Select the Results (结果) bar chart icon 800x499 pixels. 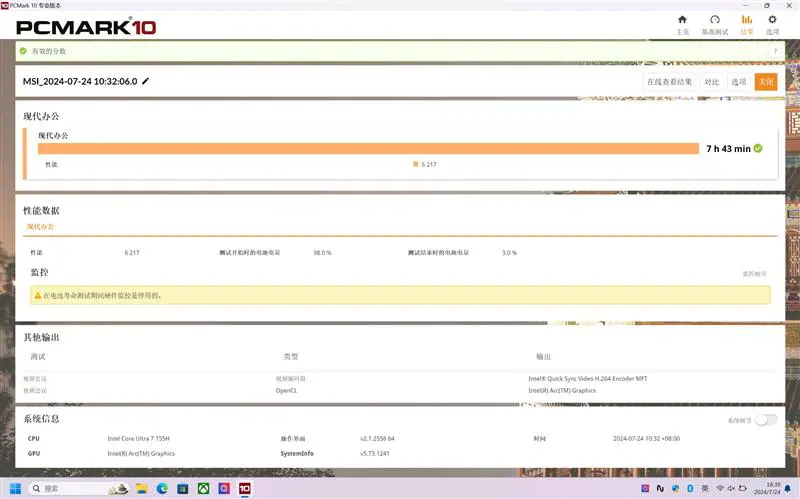(x=746, y=20)
